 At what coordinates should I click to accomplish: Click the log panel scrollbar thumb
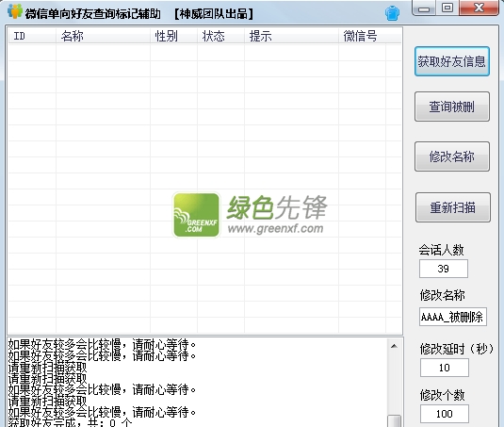[x=394, y=421]
